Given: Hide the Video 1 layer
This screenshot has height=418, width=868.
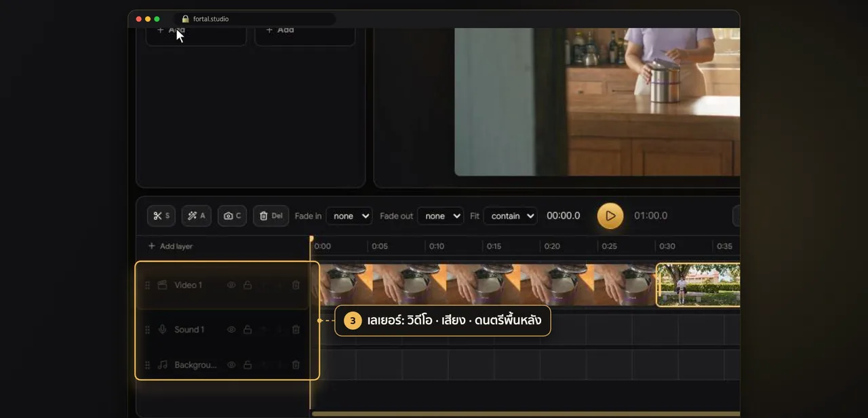Looking at the screenshot, I should [x=231, y=285].
